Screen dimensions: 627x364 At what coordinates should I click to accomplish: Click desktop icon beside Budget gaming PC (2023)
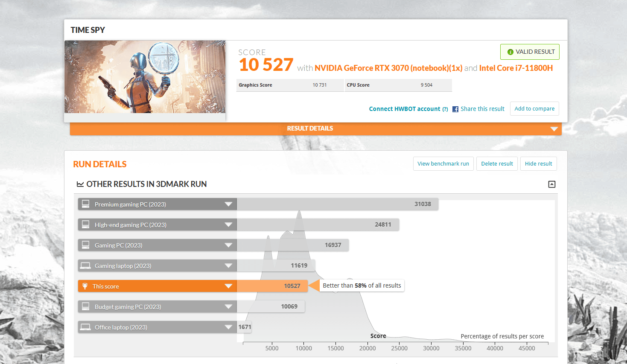point(86,306)
